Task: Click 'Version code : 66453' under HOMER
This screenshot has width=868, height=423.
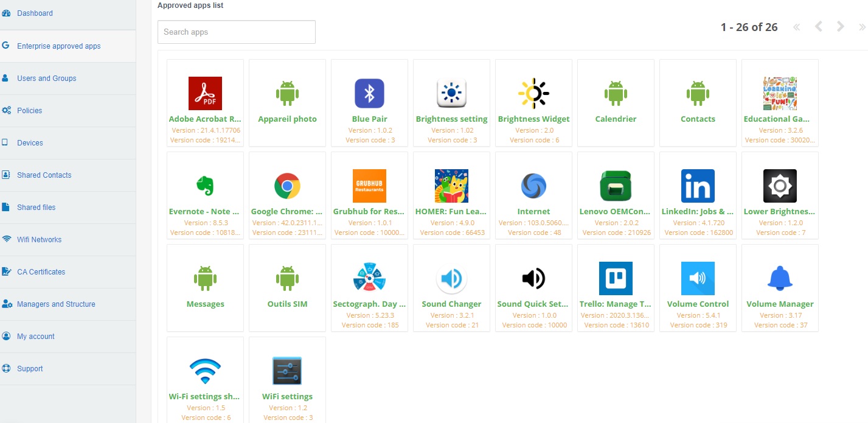Action: 451,232
